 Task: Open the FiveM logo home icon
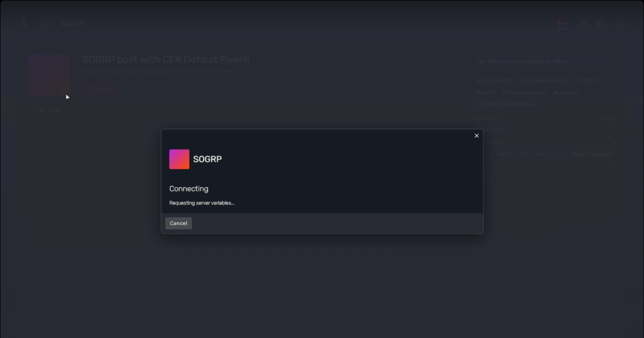(x=23, y=23)
